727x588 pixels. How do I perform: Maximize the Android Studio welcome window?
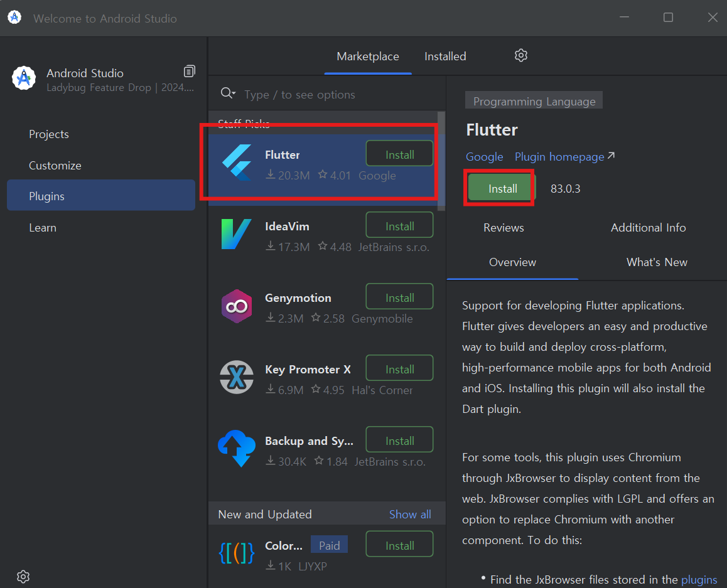click(x=668, y=17)
